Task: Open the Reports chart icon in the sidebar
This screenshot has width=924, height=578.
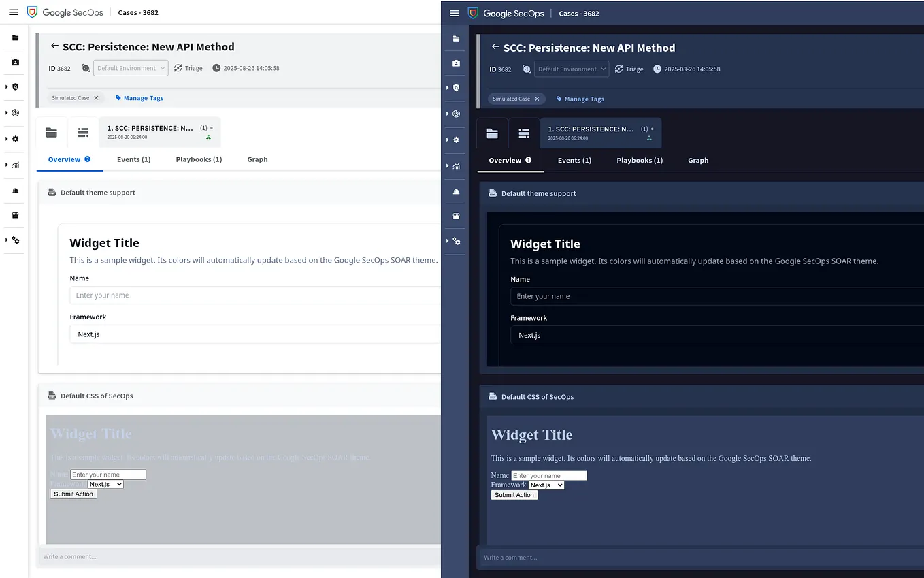Action: [x=14, y=165]
